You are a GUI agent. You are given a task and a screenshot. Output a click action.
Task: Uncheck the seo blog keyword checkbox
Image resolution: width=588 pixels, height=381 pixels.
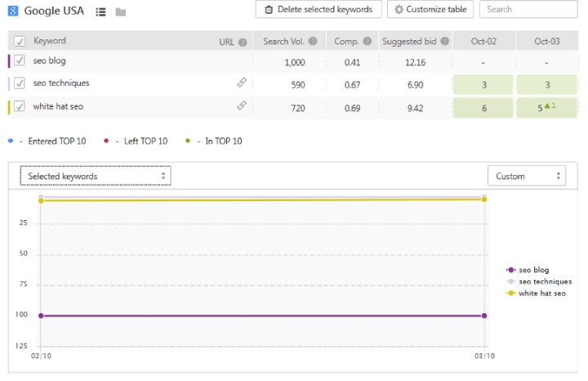coord(20,60)
